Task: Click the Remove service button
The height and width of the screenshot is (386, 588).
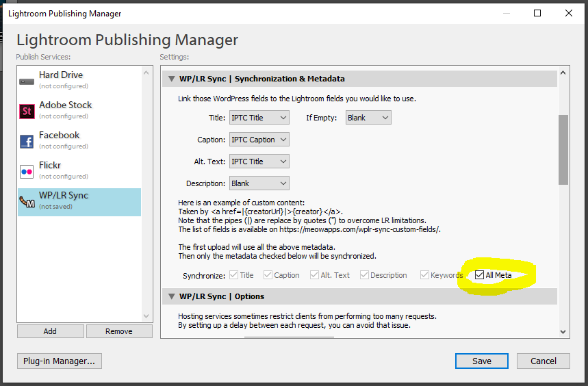Action: 119,331
